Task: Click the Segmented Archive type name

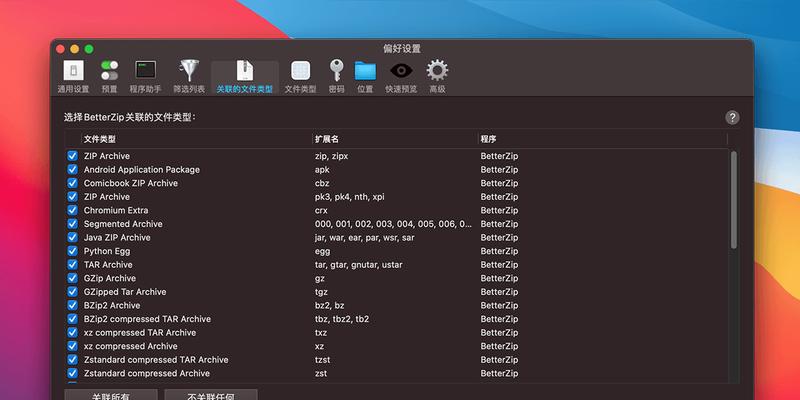Action: pos(123,223)
